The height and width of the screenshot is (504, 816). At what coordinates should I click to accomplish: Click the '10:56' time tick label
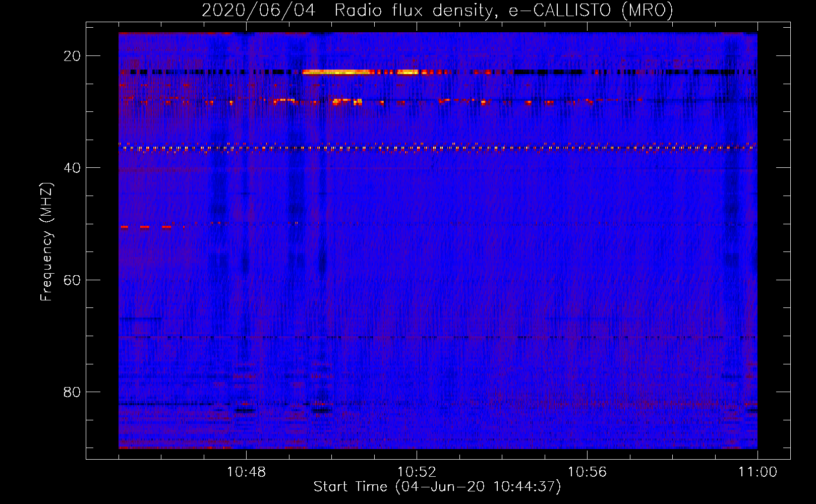click(x=587, y=472)
